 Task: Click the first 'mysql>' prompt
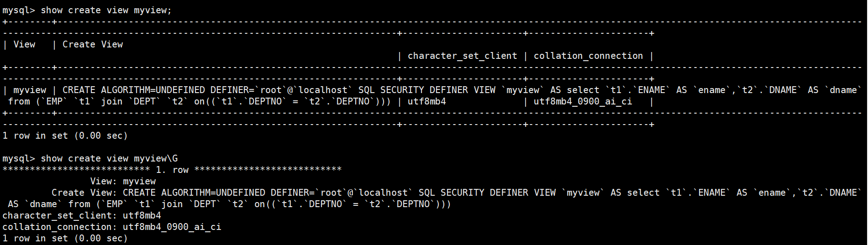[19, 10]
